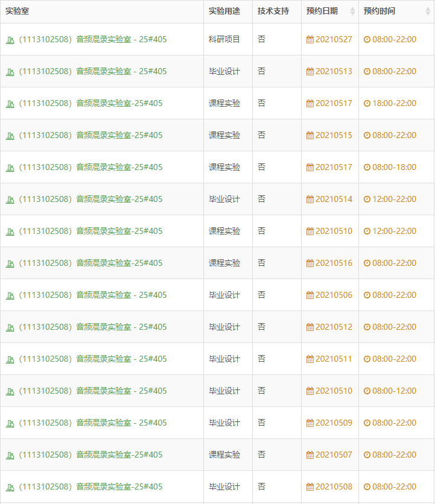Screen dimensions: 435x504
Task: Open the lab link in the 08:00-18:00 row
Action: [90, 167]
